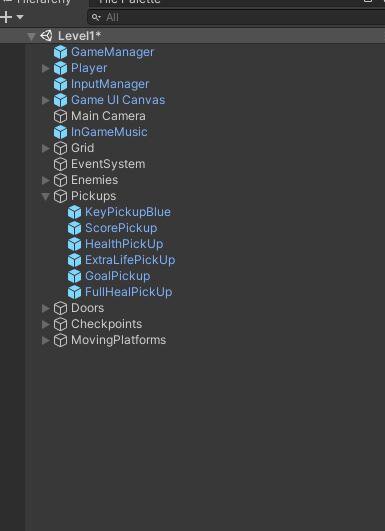The image size is (385, 531).
Task: Click the Unity scene icon beside Level1
Action: [x=46, y=36]
